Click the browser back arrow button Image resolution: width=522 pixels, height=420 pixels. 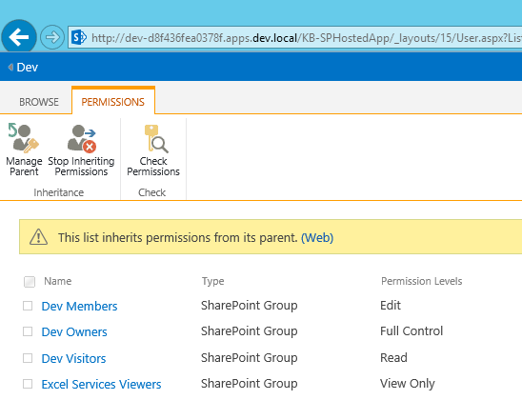(19, 37)
